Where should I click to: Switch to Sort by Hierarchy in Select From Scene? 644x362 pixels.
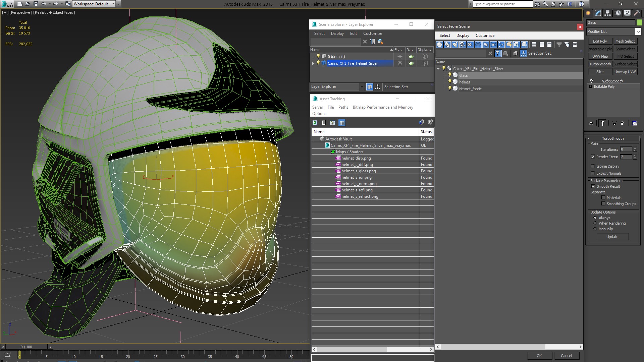524,53
